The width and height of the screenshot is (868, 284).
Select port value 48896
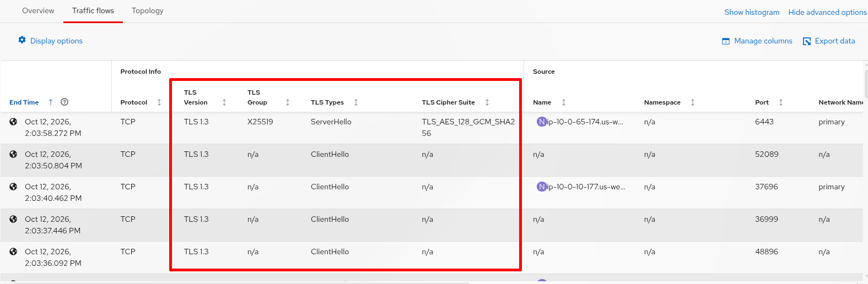[767, 252]
